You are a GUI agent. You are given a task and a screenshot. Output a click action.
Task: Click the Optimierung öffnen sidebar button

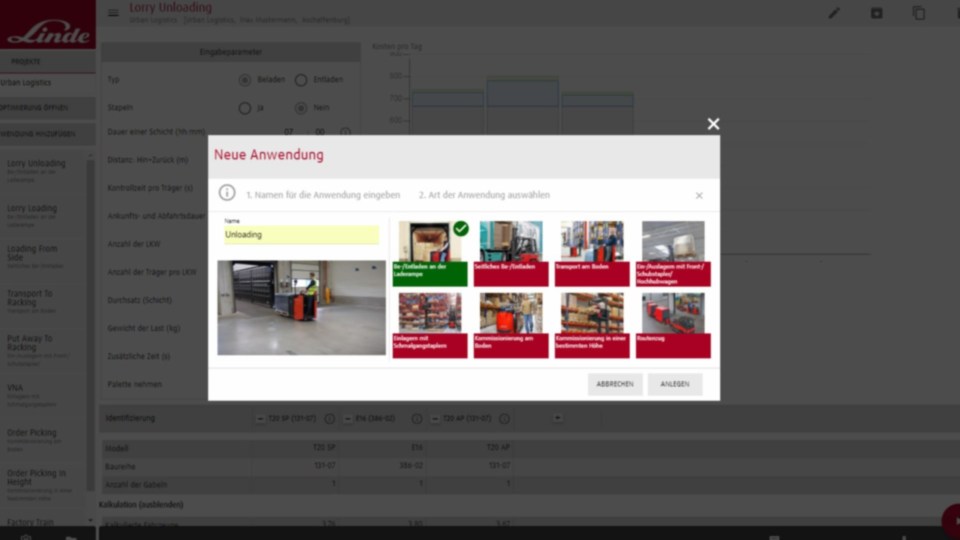coord(48,108)
